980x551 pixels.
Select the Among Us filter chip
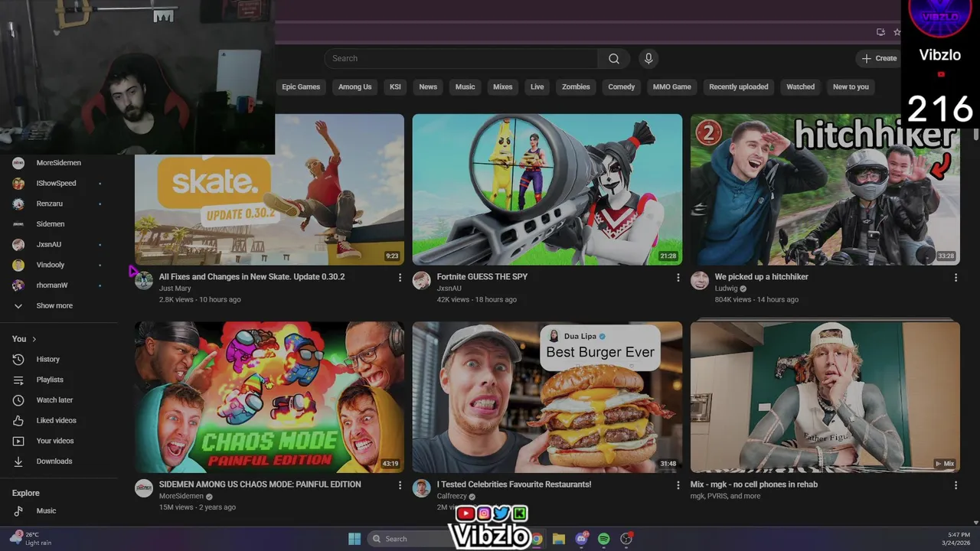pyautogui.click(x=354, y=86)
